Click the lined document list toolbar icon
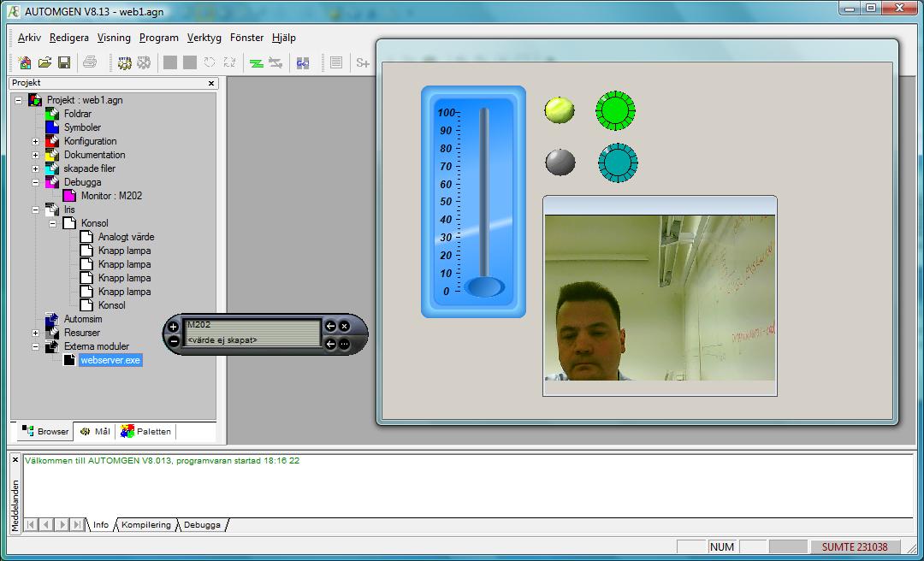 [336, 62]
